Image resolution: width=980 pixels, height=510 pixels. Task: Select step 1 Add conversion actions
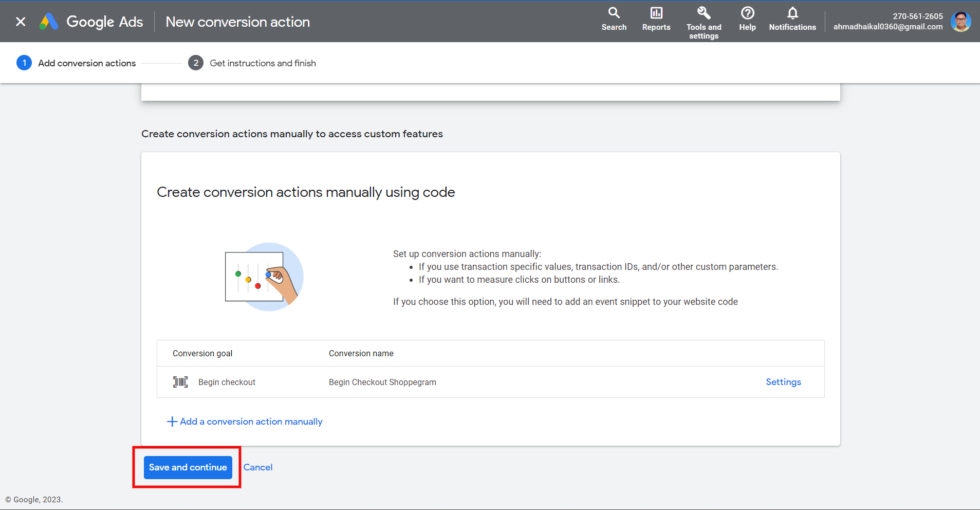click(76, 63)
